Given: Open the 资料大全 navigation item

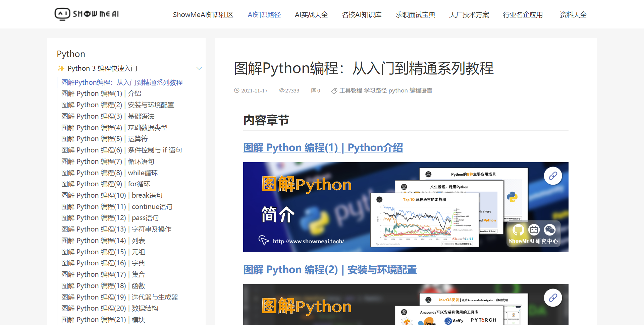Looking at the screenshot, I should pyautogui.click(x=573, y=15).
